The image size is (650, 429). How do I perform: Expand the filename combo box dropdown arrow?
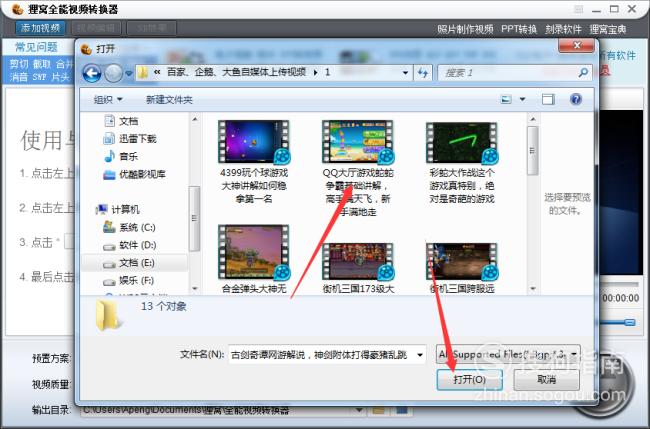pos(420,355)
